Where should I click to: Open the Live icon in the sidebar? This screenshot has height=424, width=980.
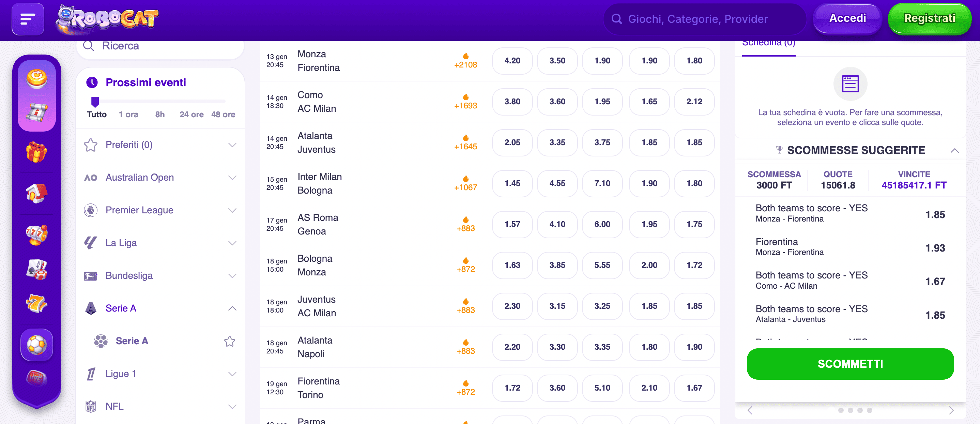(x=36, y=378)
